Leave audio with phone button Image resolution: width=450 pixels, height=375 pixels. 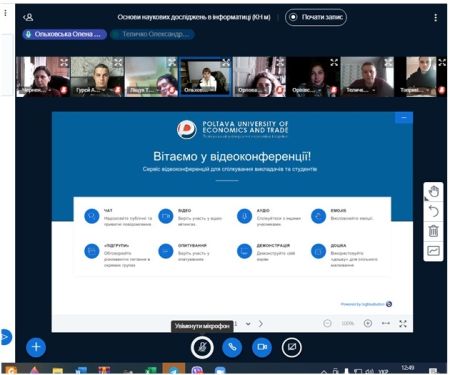pyautogui.click(x=232, y=347)
